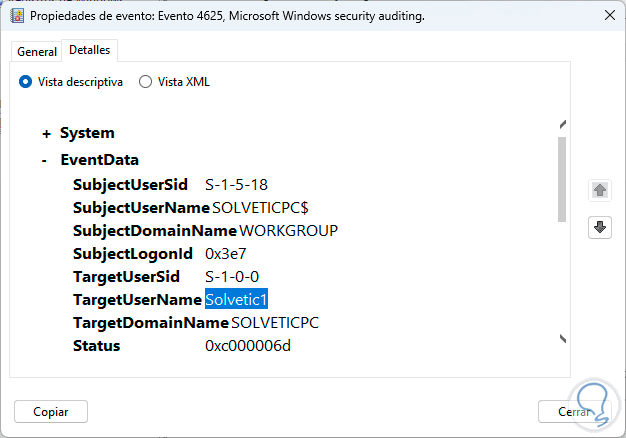This screenshot has width=626, height=438.
Task: Click the vertical scrollbar thumb
Action: point(562,178)
